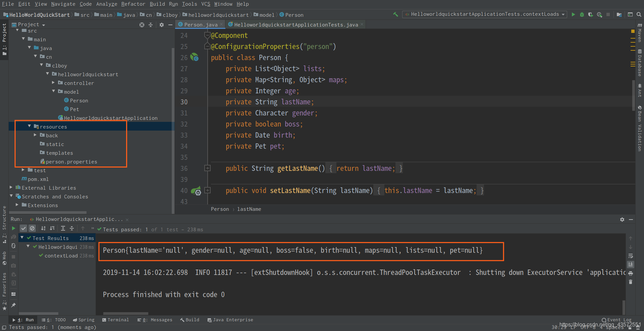Select the Person.java editor tab
Image resolution: width=644 pixels, height=331 pixels.
201,25
